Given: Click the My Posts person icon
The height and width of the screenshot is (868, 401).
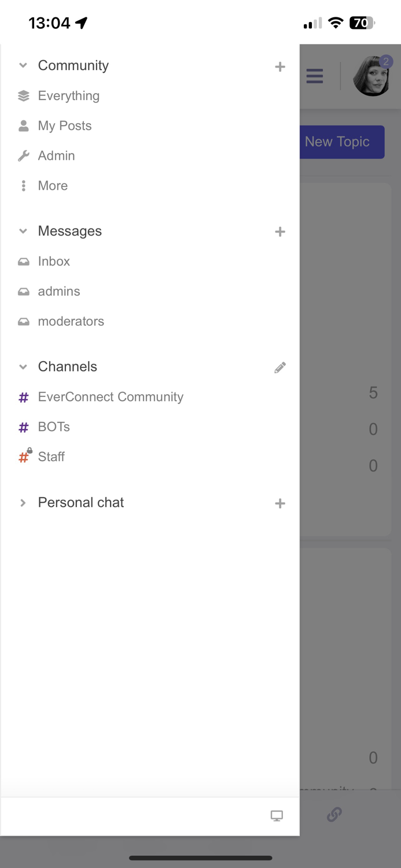Looking at the screenshot, I should [x=23, y=125].
